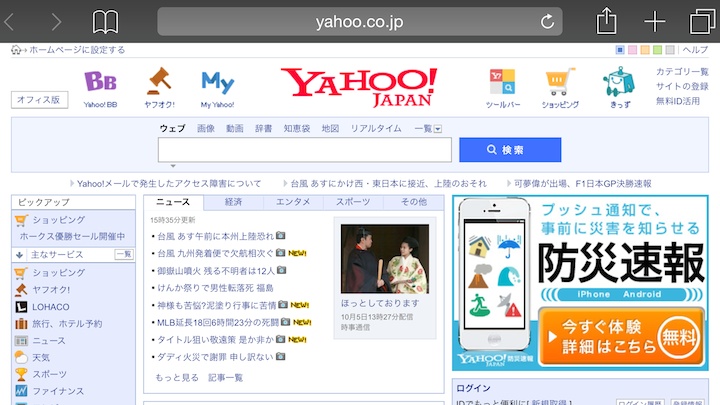Click 記事一覧 under news list
Screen dimensions: 720x405
coord(225,377)
